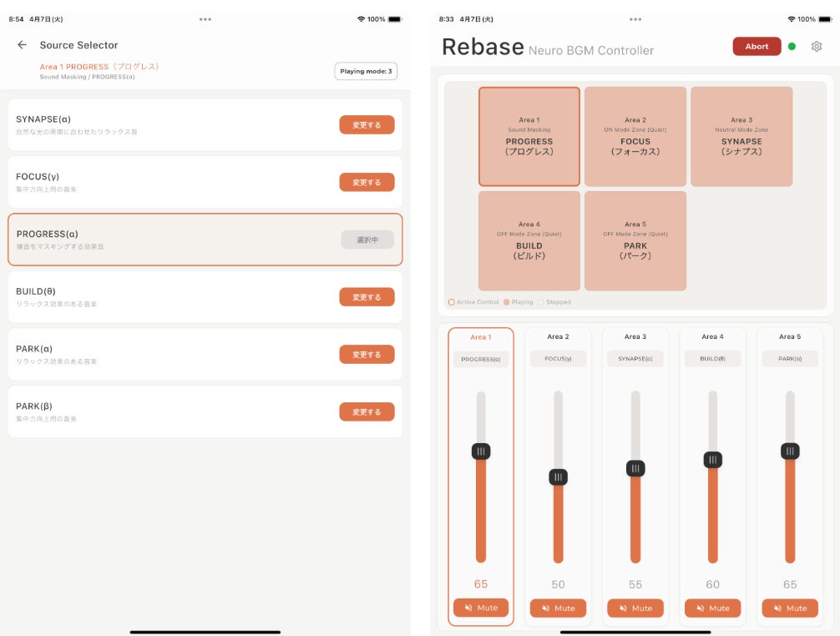Change source to BUILD(θ)
Image resolution: width=840 pixels, height=636 pixels.
pos(367,297)
